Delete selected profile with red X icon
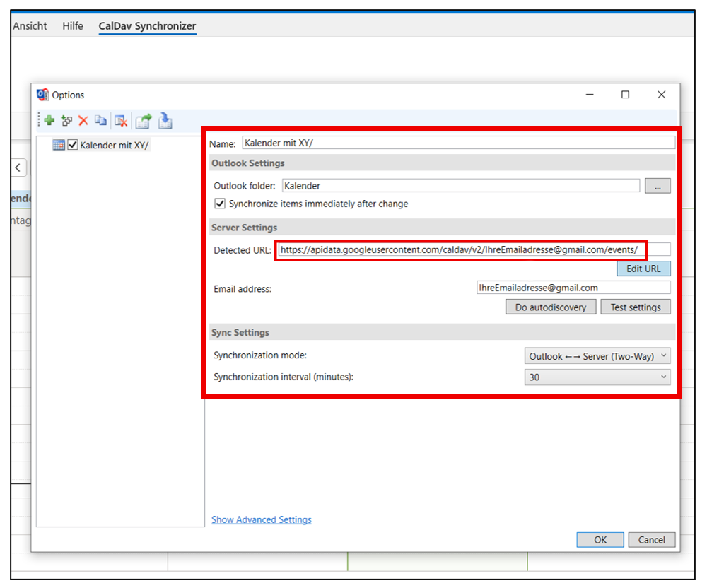The height and width of the screenshot is (588, 707). (83, 121)
